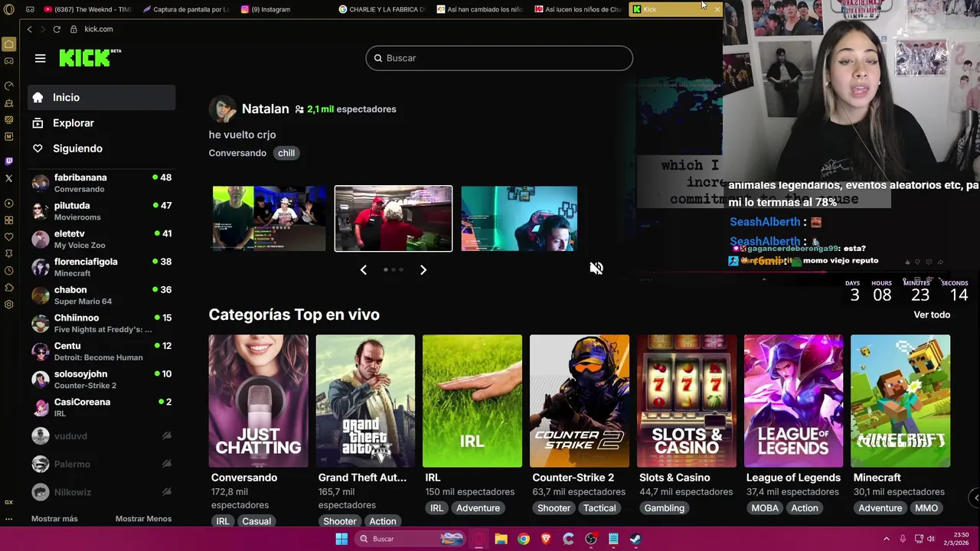Show previous featured stream arrow
This screenshot has width=980, height=551.
pos(364,269)
